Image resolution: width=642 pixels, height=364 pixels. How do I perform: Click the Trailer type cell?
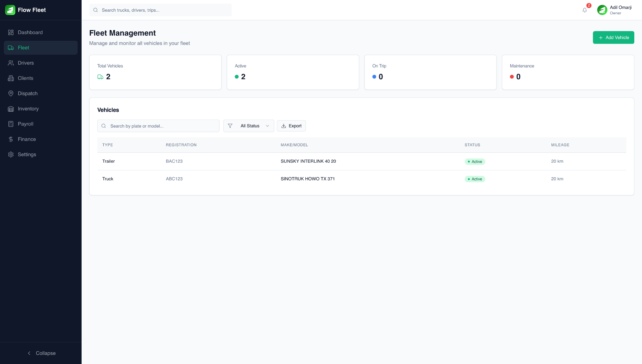coord(109,161)
